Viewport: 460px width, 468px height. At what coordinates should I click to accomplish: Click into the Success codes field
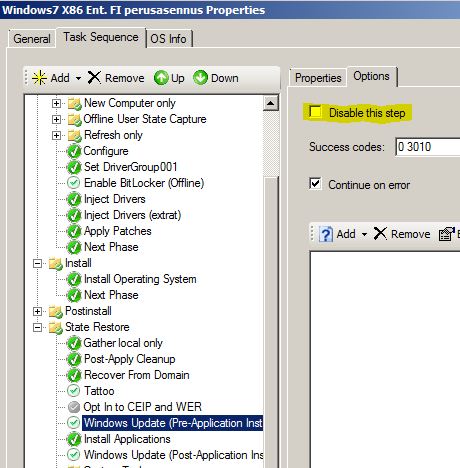pyautogui.click(x=428, y=147)
